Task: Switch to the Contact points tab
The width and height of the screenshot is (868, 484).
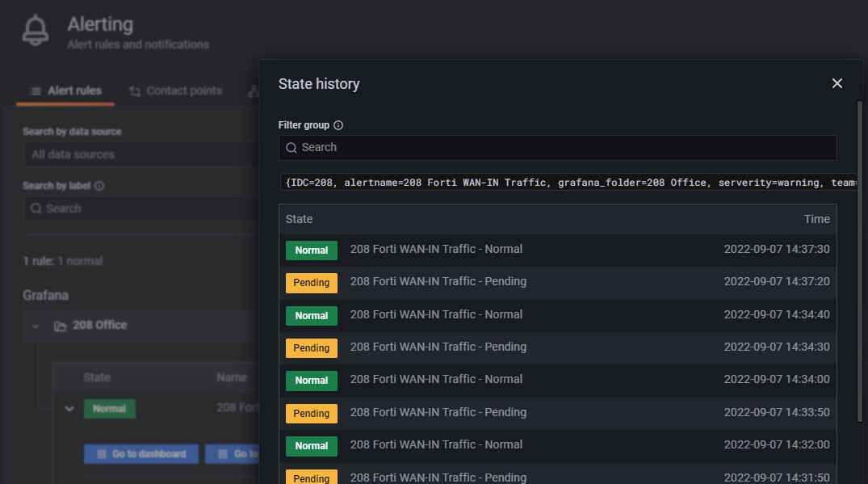Action: [175, 90]
